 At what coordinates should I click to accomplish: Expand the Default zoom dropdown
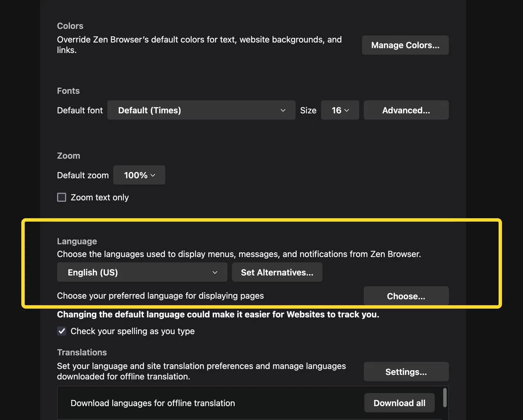pyautogui.click(x=139, y=175)
